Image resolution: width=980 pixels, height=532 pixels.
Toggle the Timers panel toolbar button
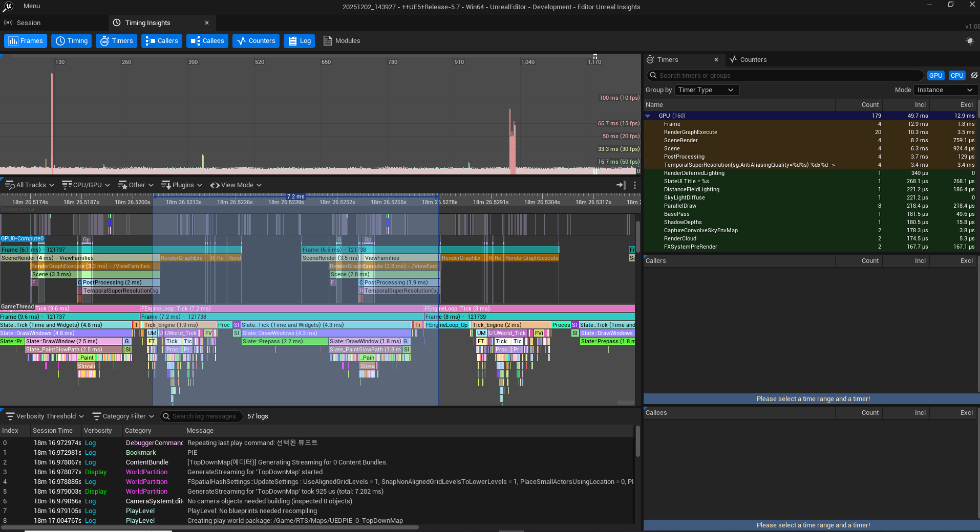click(x=117, y=41)
